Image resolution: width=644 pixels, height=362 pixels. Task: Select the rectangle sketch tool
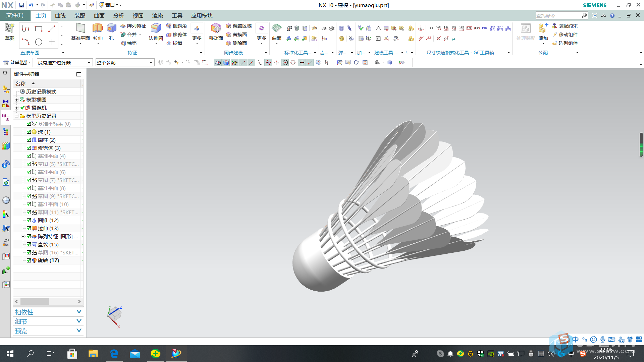tap(39, 29)
